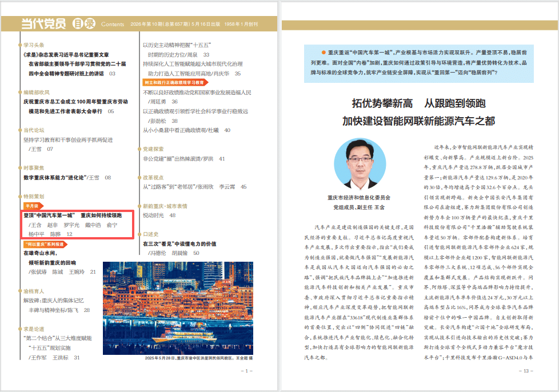Open the 在雄奇山水间 article title
559x392 pixels.
click(40, 253)
